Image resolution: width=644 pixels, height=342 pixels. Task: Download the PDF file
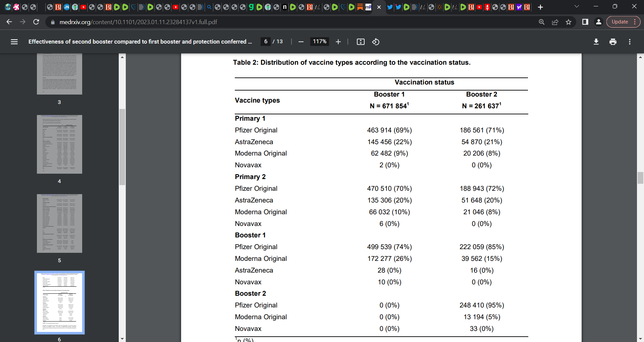click(x=596, y=42)
